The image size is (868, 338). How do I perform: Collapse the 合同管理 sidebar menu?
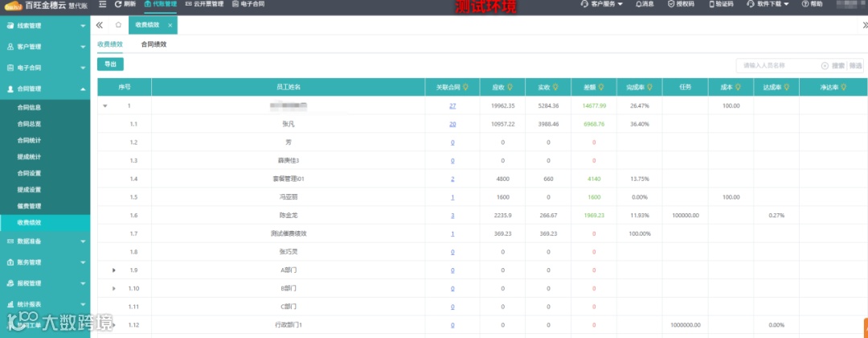[x=45, y=89]
